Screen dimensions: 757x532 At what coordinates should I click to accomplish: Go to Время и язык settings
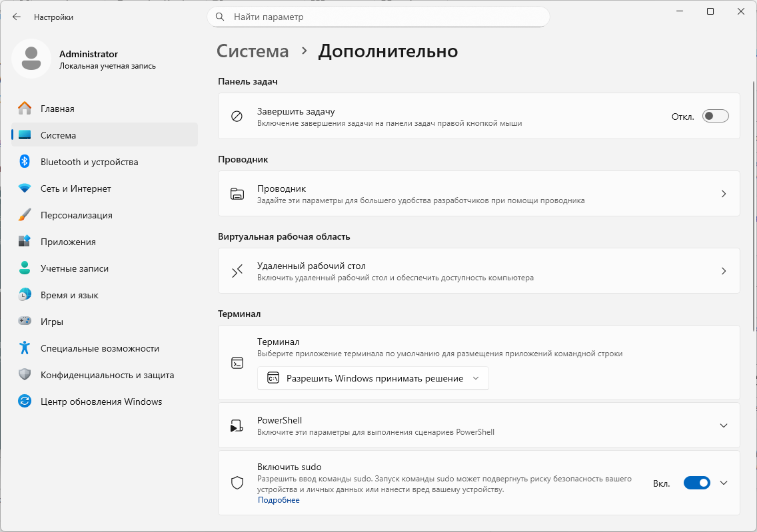point(69,295)
